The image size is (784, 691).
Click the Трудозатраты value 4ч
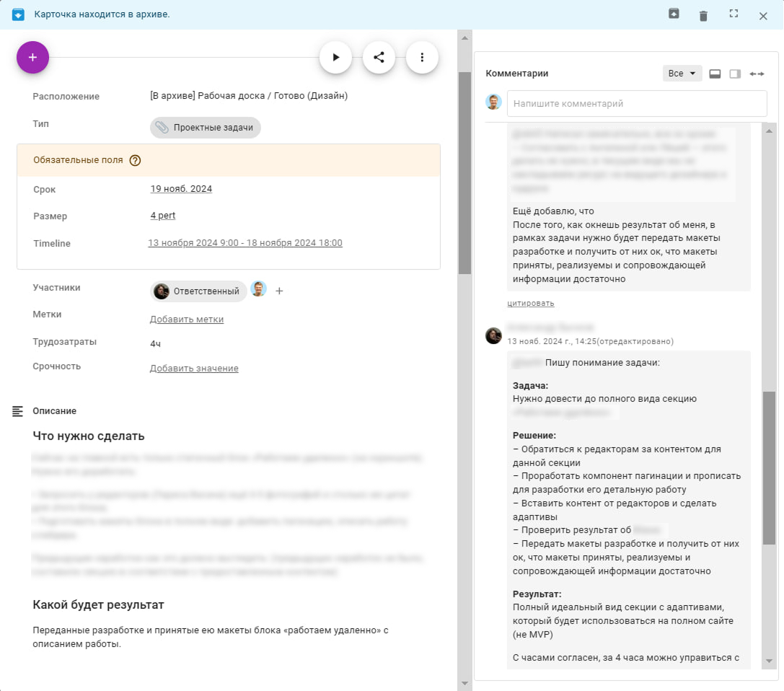tap(155, 344)
